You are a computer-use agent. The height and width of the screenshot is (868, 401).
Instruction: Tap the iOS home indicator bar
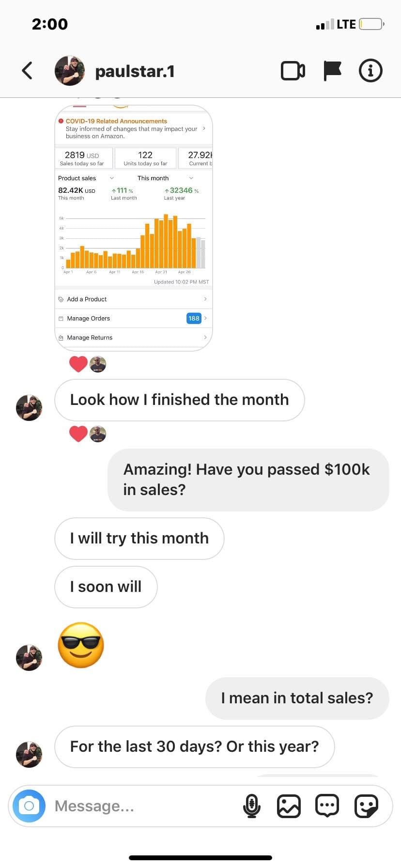pos(200,857)
